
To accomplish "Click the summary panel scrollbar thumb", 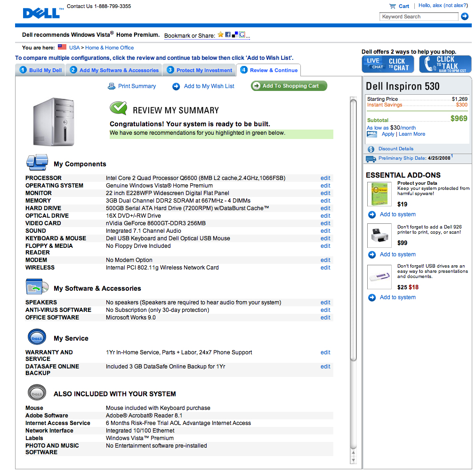I will tap(353, 230).
